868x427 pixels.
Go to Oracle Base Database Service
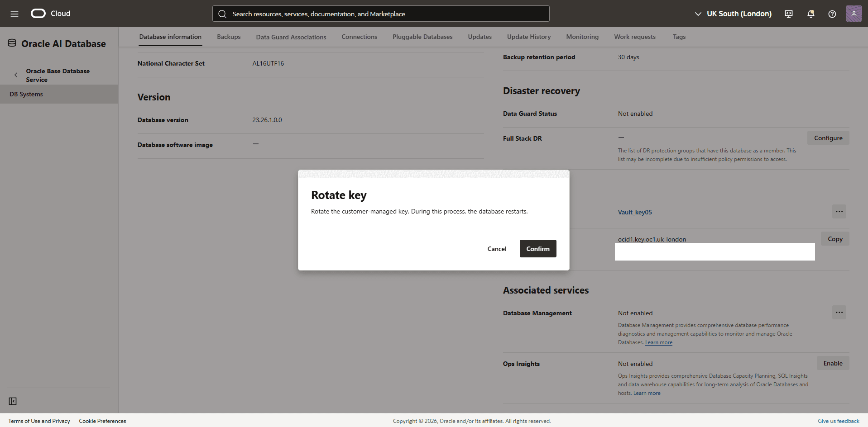(x=58, y=75)
